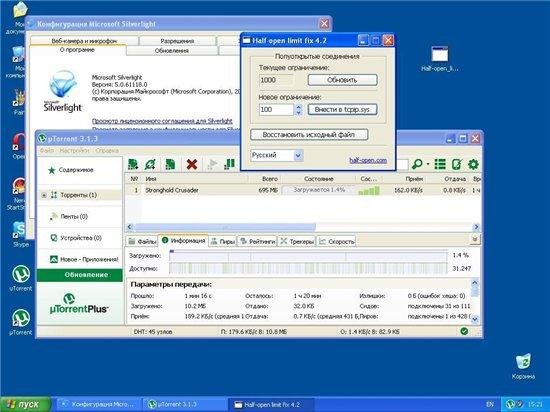550x412 pixels.
Task: Expand the Торренты (1) tree node
Action: [44, 195]
